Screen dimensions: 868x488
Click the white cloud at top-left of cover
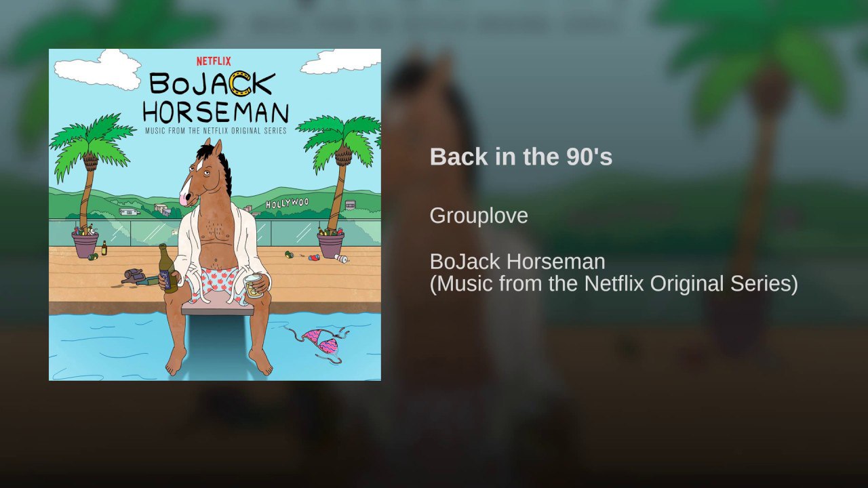coord(97,70)
